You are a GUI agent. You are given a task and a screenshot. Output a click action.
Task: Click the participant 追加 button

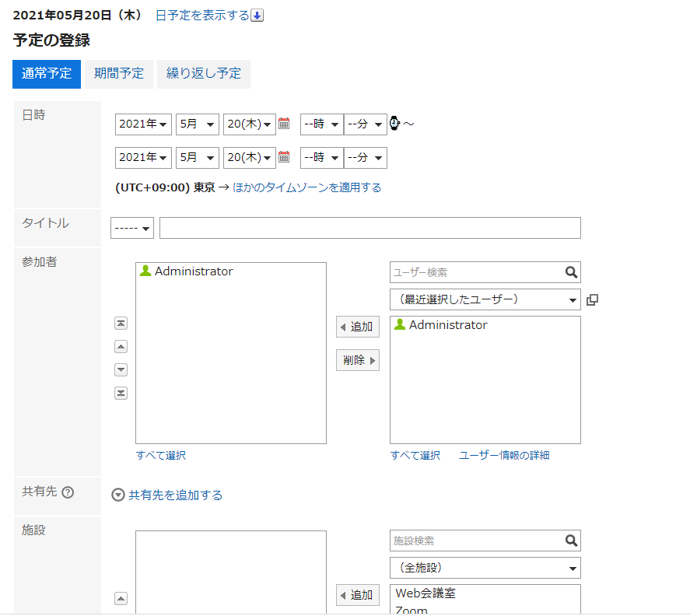point(358,327)
